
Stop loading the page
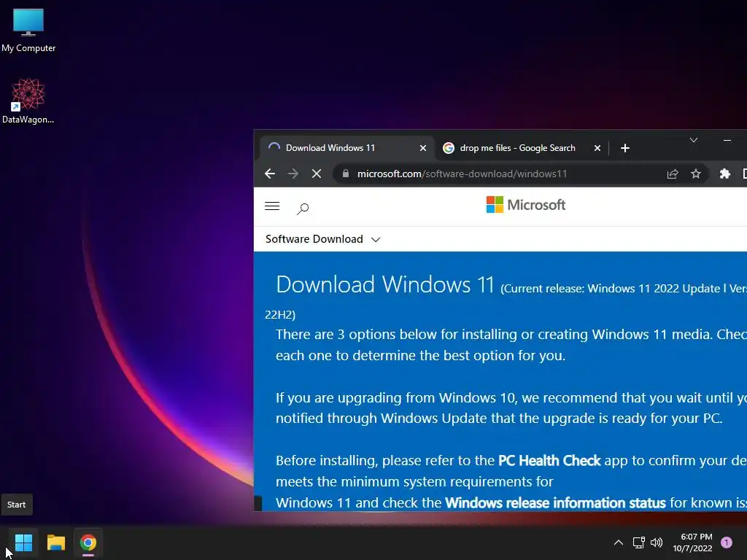tap(317, 174)
